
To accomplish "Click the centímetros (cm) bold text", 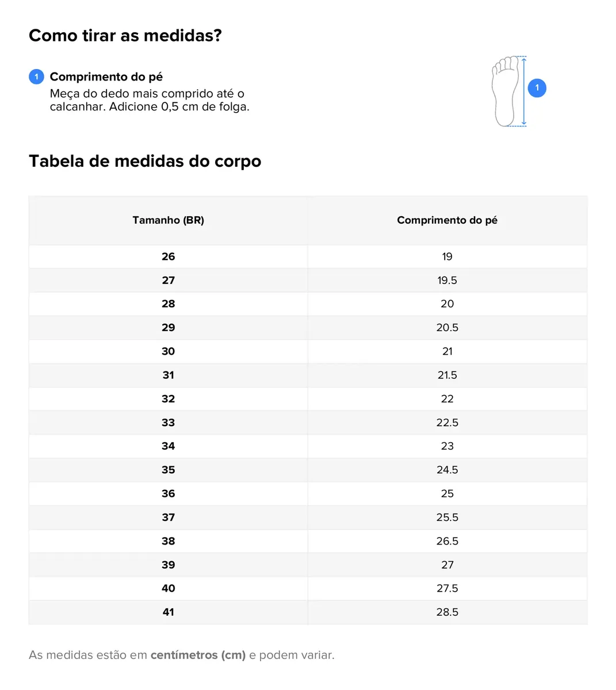I will (x=198, y=655).
